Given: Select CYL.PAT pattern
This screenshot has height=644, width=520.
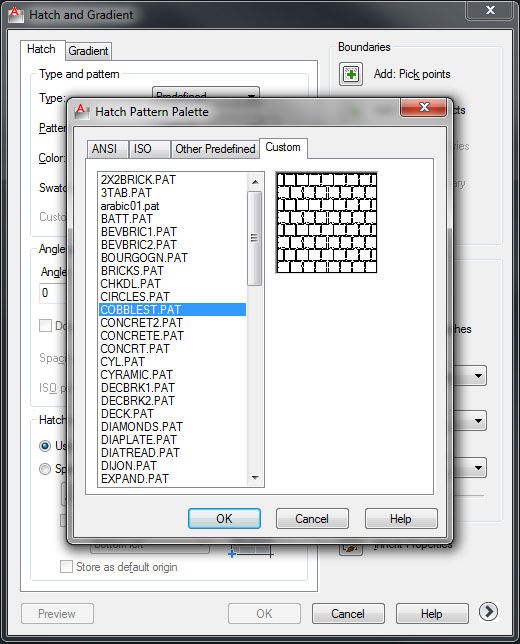Looking at the screenshot, I should (173, 362).
